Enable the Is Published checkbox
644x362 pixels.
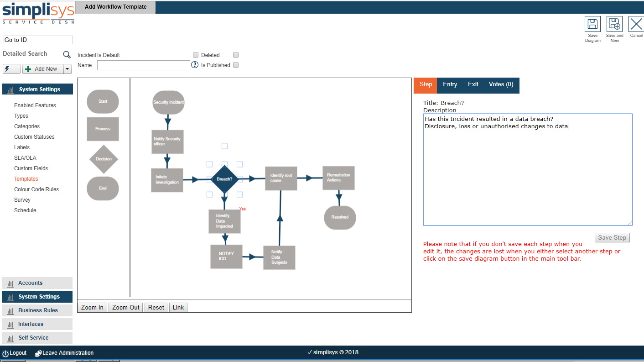pyautogui.click(x=236, y=65)
